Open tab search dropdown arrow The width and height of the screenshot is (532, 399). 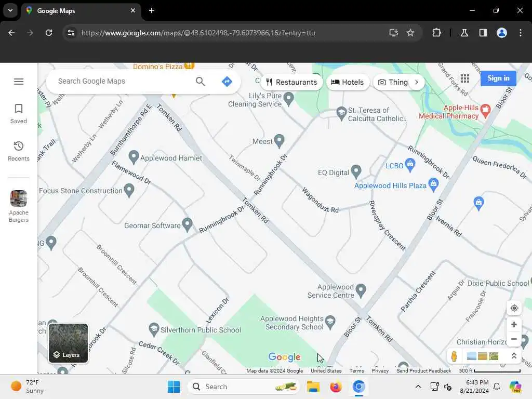[10, 10]
